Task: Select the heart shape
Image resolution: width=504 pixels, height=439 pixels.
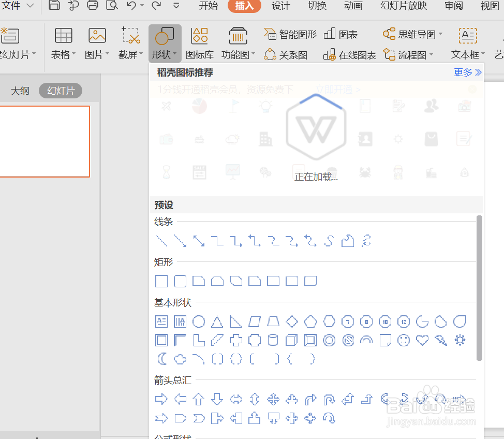Action: [422, 340]
